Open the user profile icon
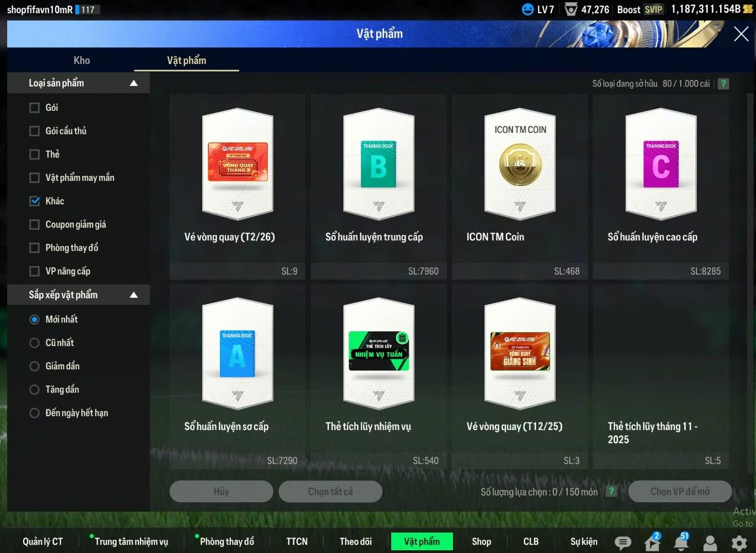The width and height of the screenshot is (756, 553). (x=710, y=543)
